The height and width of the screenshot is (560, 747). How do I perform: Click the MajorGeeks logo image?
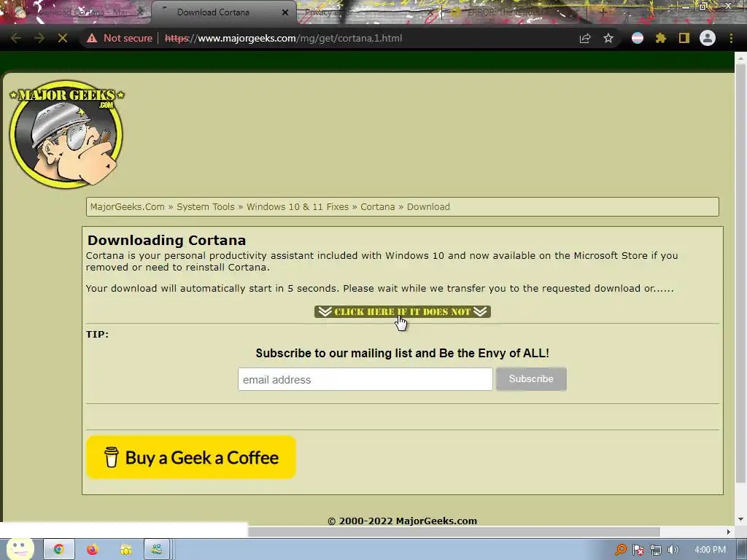(x=66, y=133)
